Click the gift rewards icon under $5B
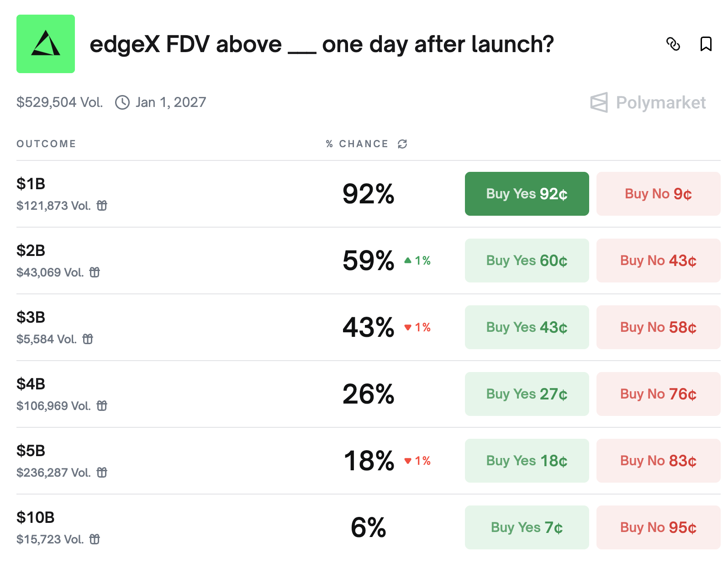This screenshot has width=728, height=564. 102,473
